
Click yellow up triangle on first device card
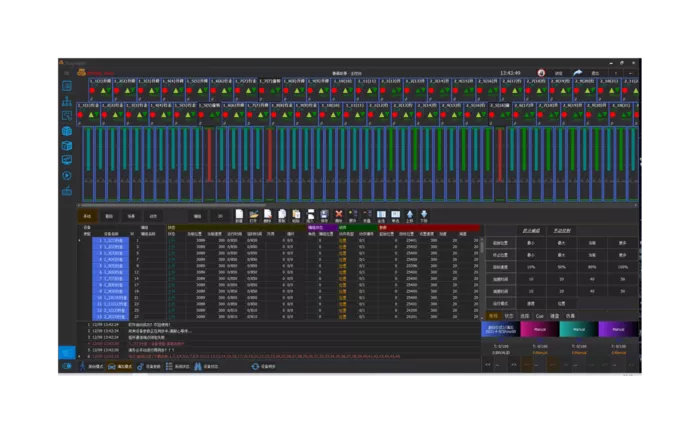[x=103, y=90]
